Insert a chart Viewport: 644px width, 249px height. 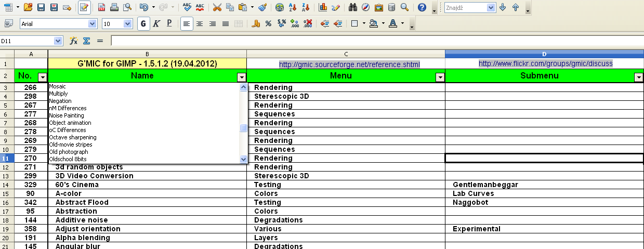(x=323, y=7)
